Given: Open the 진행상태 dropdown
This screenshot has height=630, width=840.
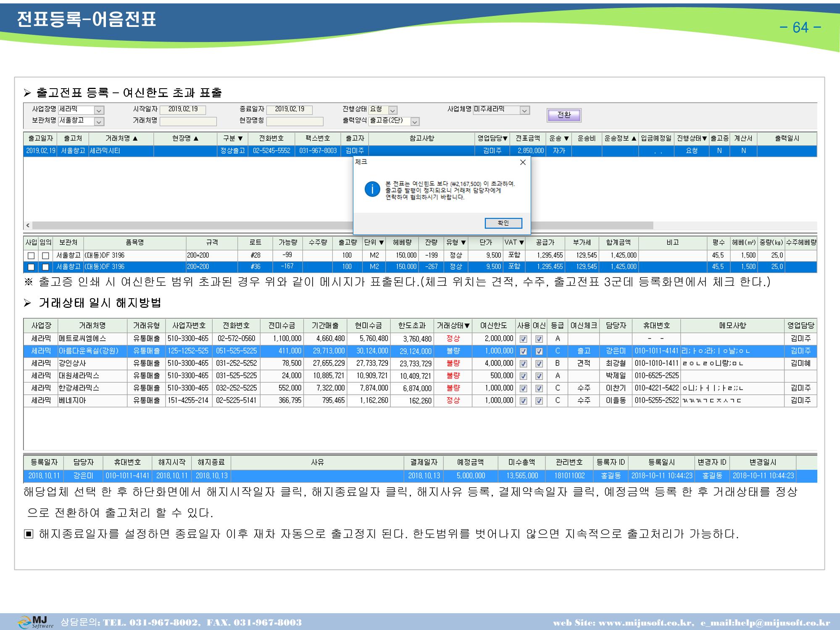Looking at the screenshot, I should [x=392, y=110].
